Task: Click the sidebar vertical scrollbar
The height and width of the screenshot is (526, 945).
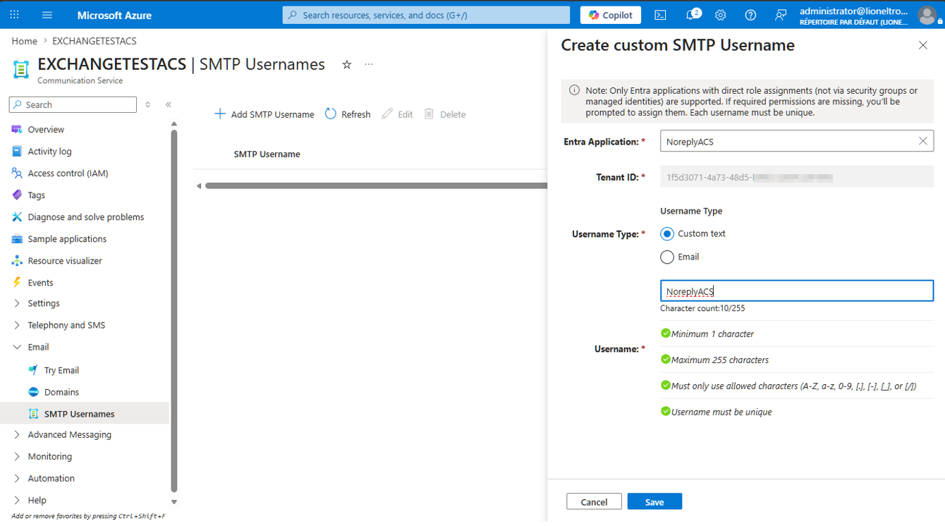Action: 174,310
